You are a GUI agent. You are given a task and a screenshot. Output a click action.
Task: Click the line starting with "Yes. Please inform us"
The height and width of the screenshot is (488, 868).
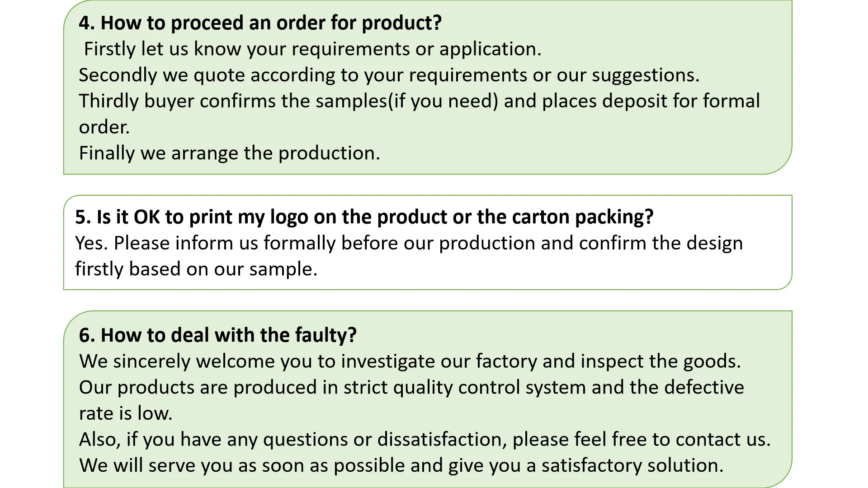[409, 243]
